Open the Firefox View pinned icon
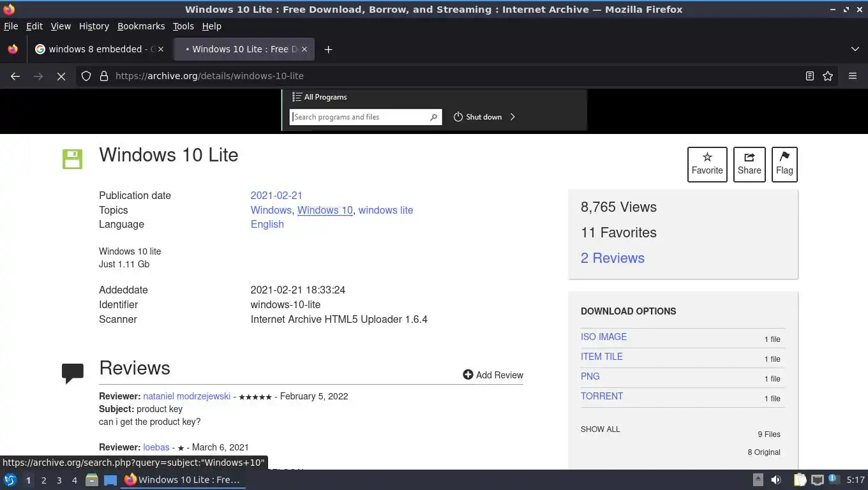This screenshot has width=868, height=490. [13, 49]
